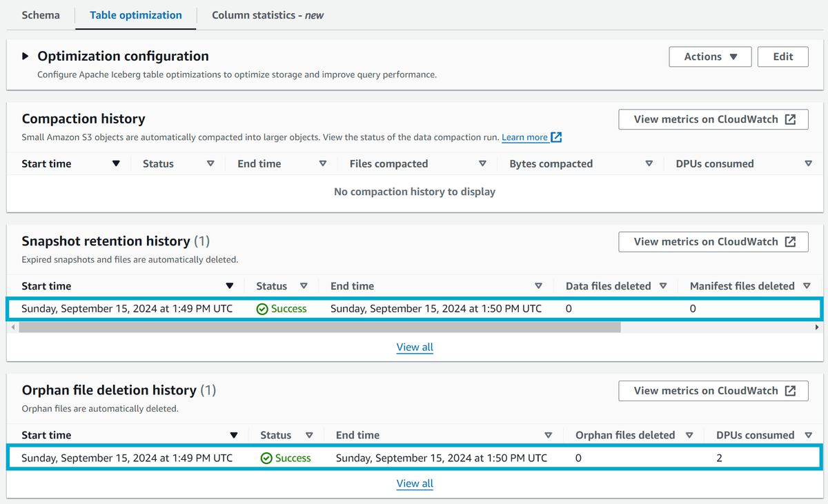Viewport: 828px width, 504px height.
Task: Click the Success check icon in Snapshot retention row
Action: coord(264,308)
